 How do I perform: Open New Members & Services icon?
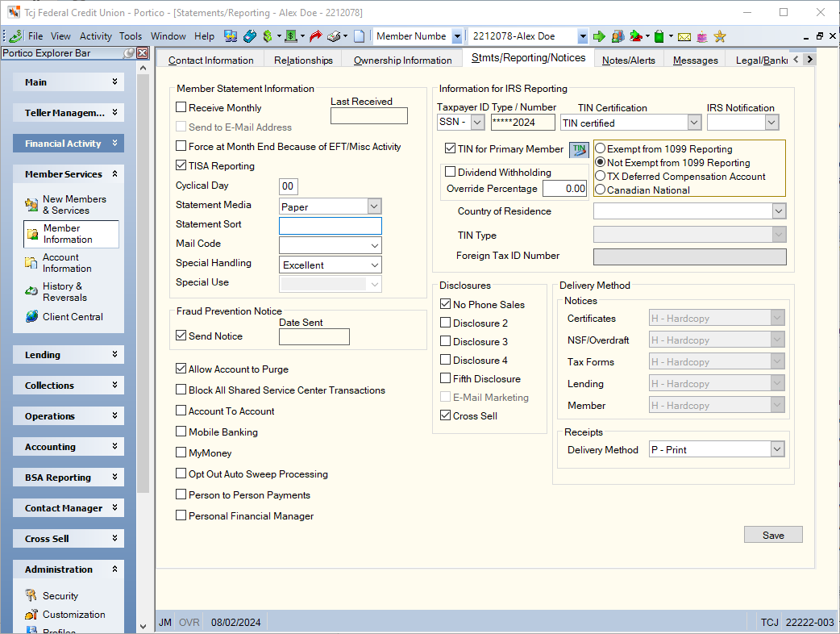coord(31,204)
